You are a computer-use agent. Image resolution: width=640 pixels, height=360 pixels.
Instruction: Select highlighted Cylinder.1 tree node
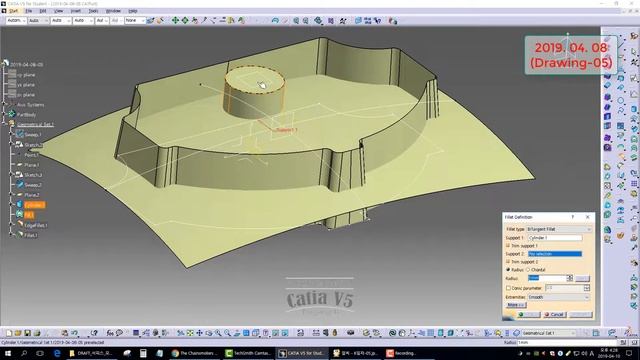pyautogui.click(x=34, y=205)
